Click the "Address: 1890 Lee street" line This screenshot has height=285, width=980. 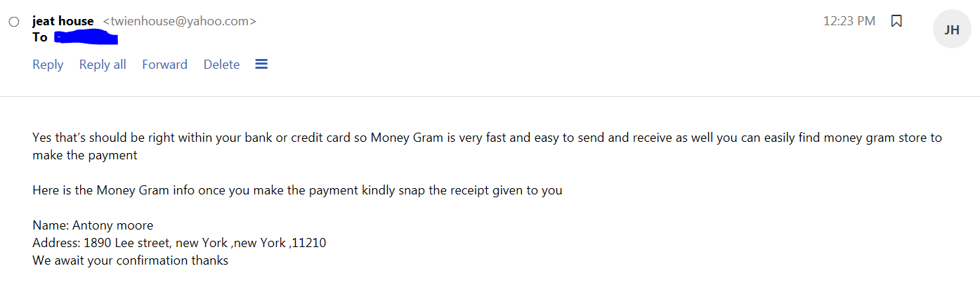coord(179,243)
